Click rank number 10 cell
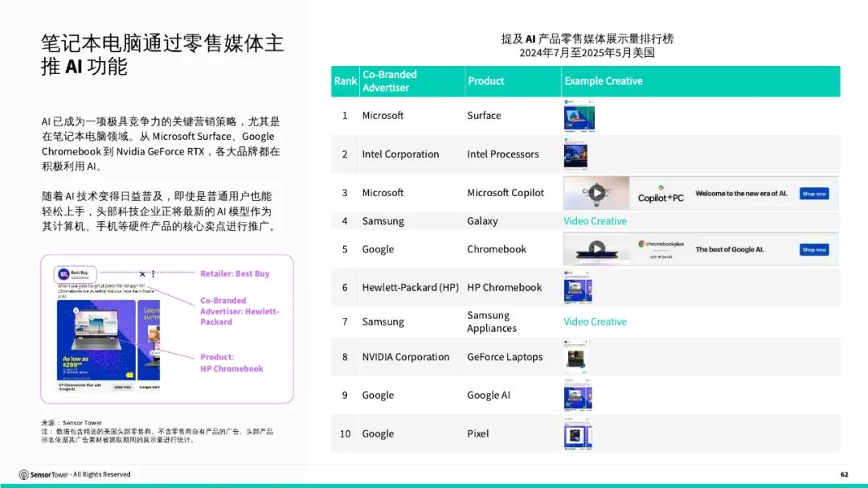The height and width of the screenshot is (488, 868). (x=345, y=433)
